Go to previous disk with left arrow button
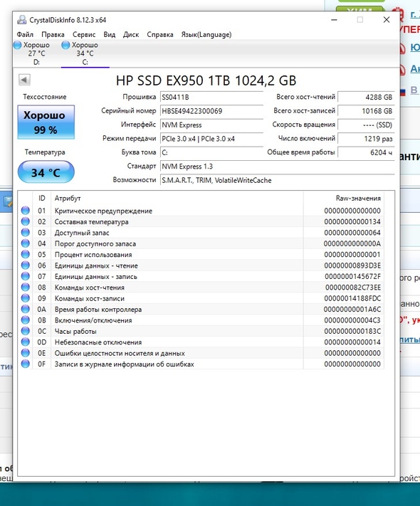 pyautogui.click(x=24, y=80)
